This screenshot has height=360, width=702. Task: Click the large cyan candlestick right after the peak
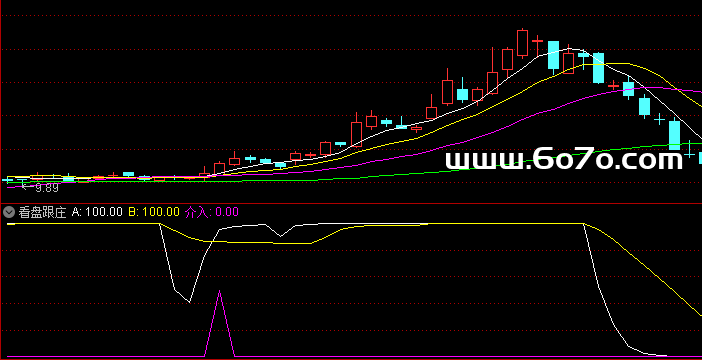pos(553,55)
